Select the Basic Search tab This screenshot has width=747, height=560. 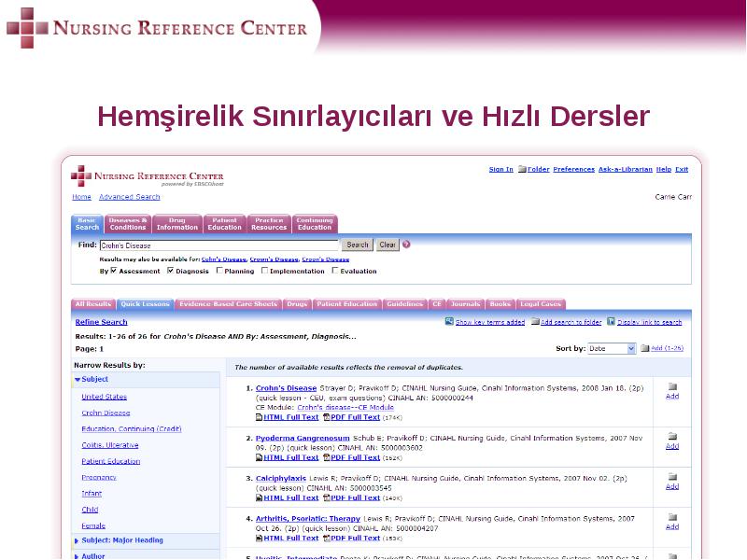coord(87,224)
